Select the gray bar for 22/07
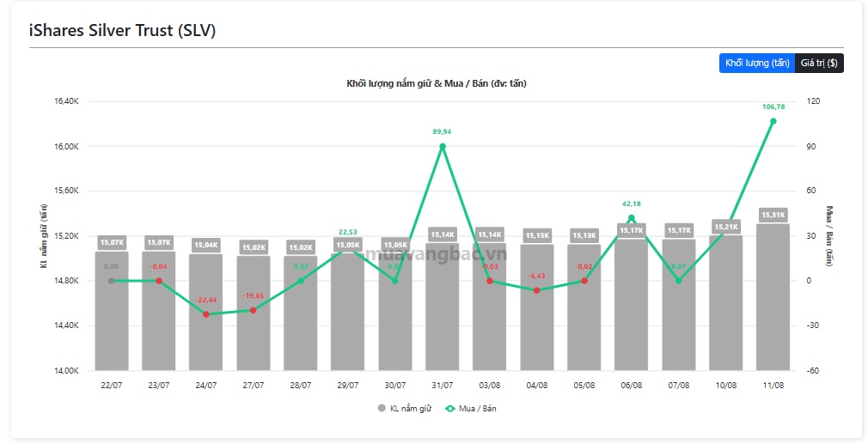 coord(111,311)
